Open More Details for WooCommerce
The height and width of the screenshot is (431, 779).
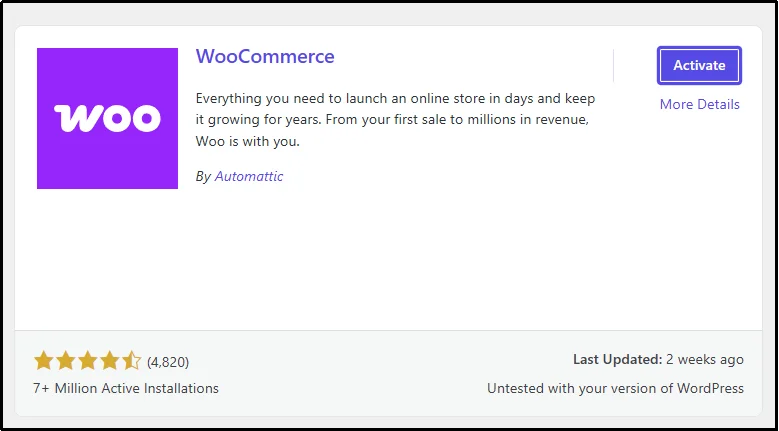(700, 104)
